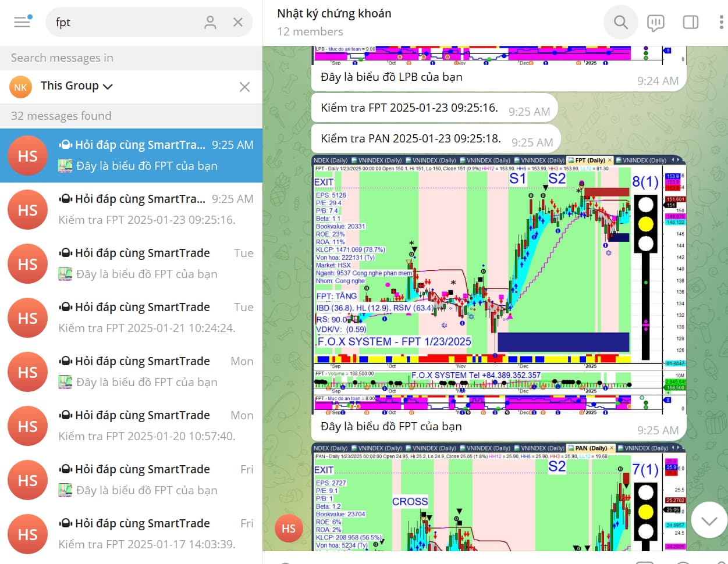Viewport: 728px width, 564px height.
Task: Open the LPB chart image thumbnail
Action: click(499, 55)
